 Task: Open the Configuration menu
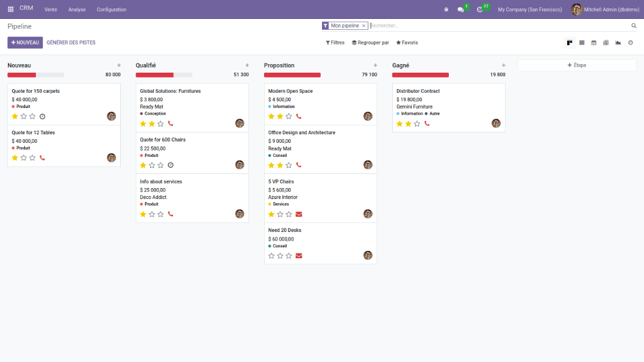click(112, 9)
